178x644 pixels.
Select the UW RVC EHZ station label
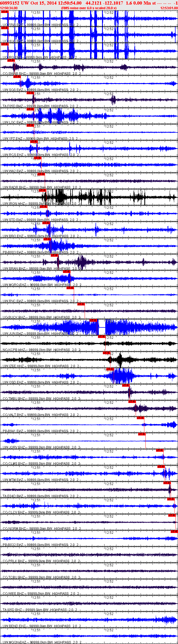[x=41, y=301]
